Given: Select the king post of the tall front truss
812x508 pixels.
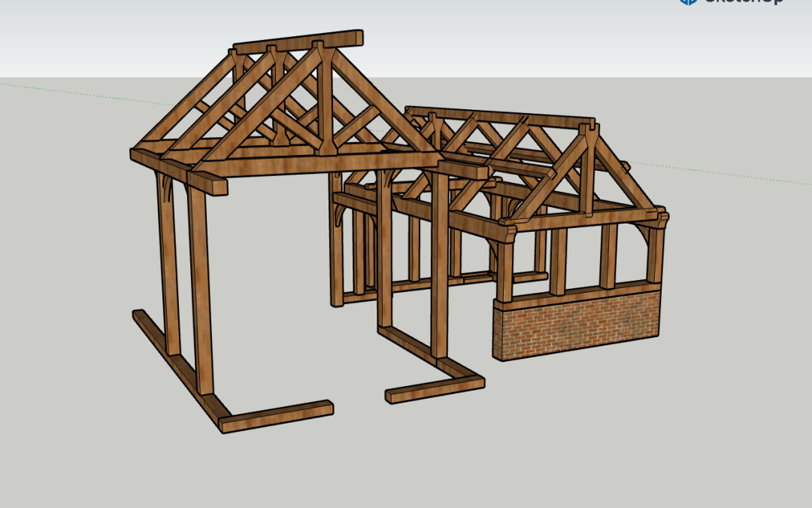Looking at the screenshot, I should pos(325,99).
